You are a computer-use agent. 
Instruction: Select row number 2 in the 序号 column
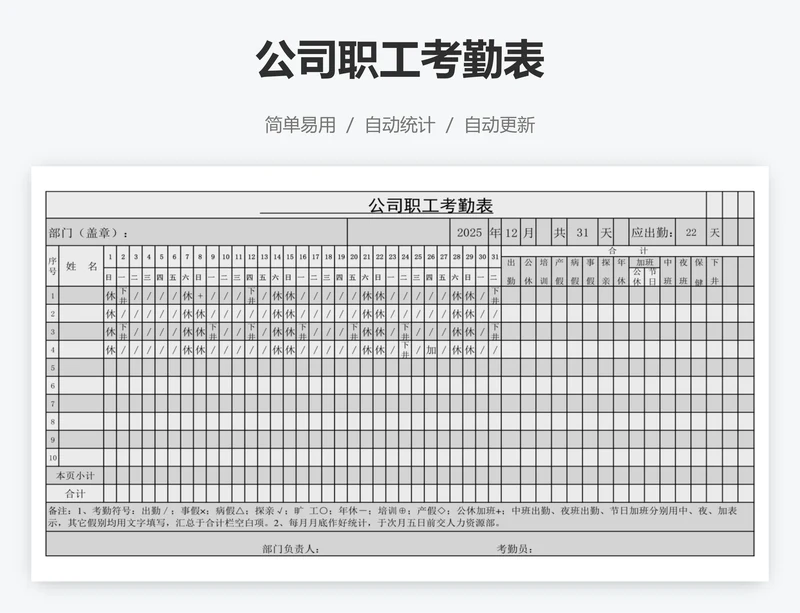click(53, 314)
